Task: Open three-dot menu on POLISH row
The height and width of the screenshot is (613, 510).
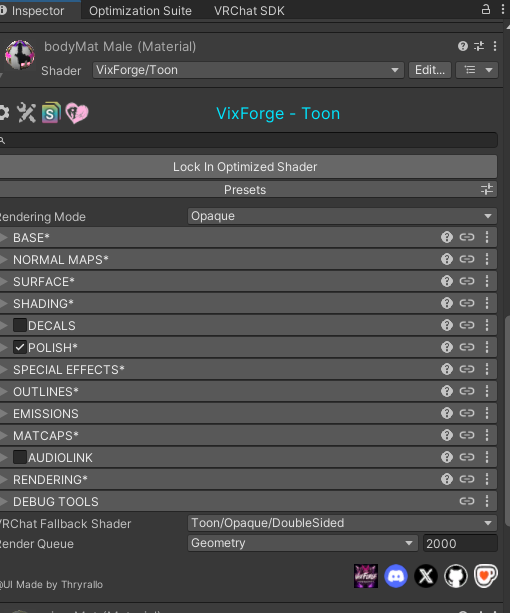Action: 487,347
